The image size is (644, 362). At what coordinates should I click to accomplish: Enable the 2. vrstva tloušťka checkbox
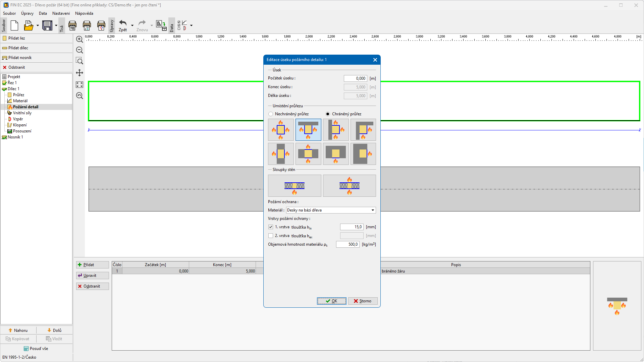click(x=271, y=236)
